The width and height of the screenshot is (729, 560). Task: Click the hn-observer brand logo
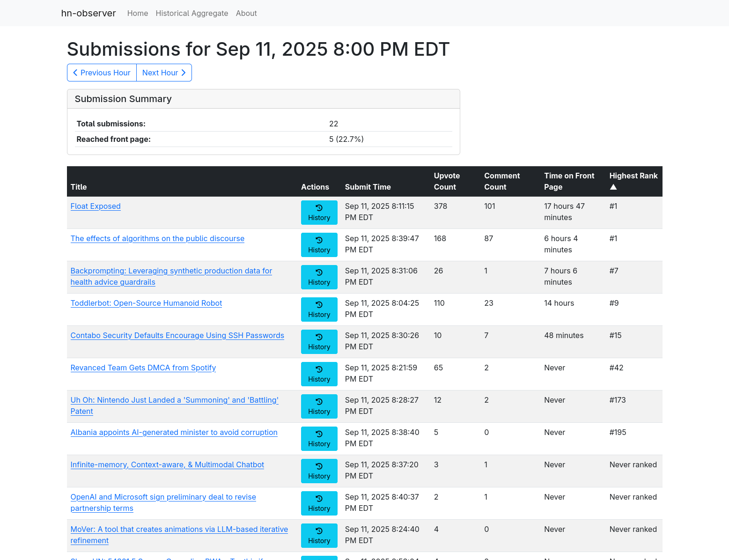[88, 13]
